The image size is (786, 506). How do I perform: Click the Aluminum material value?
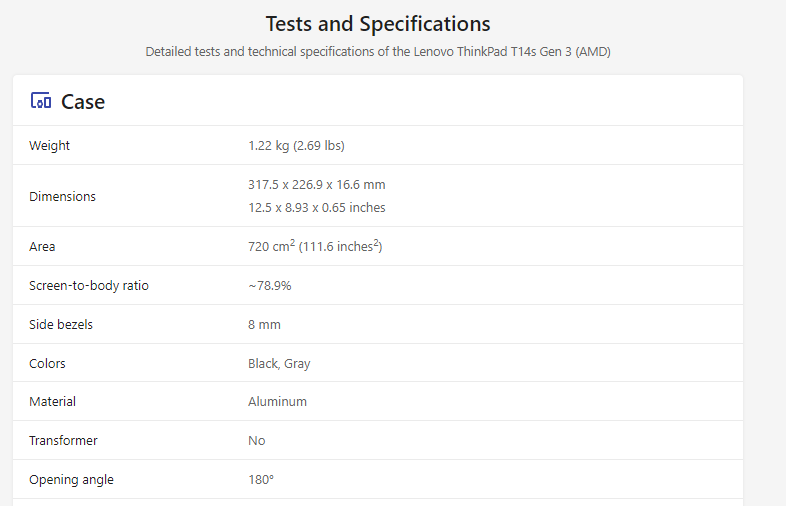pyautogui.click(x=277, y=402)
